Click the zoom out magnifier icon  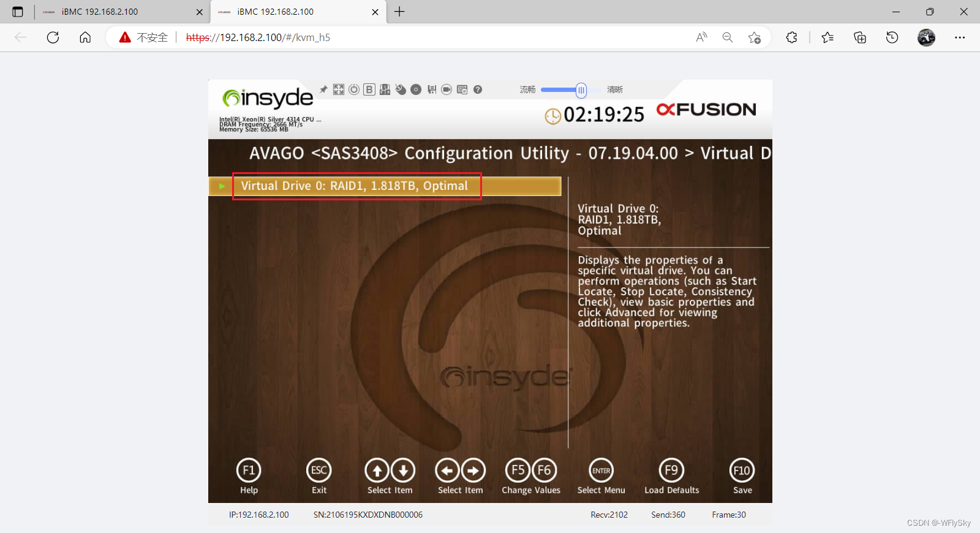tap(728, 37)
